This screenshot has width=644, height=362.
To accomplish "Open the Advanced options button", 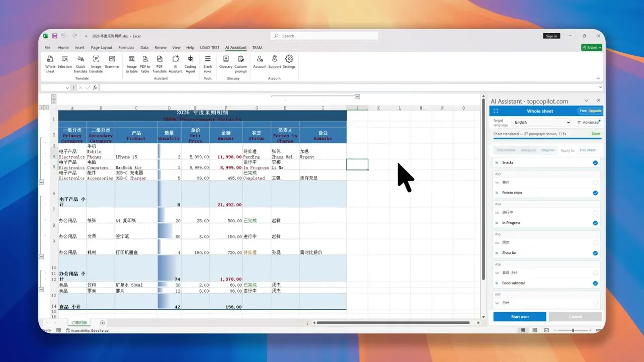I will click(x=589, y=122).
